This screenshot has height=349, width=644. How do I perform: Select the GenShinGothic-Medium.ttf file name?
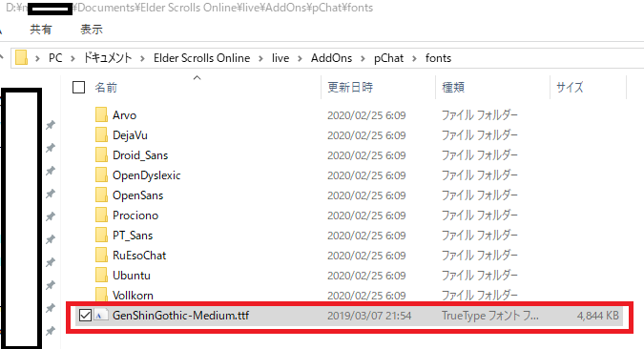click(180, 316)
